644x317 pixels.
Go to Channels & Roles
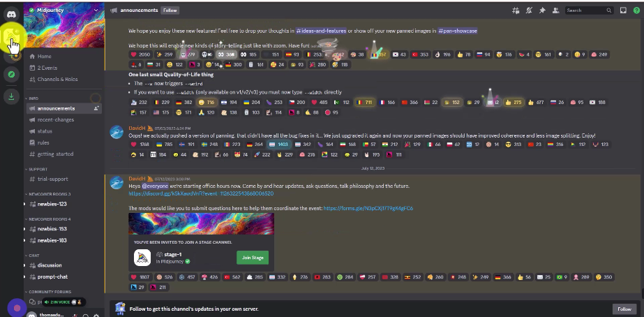pos(57,79)
